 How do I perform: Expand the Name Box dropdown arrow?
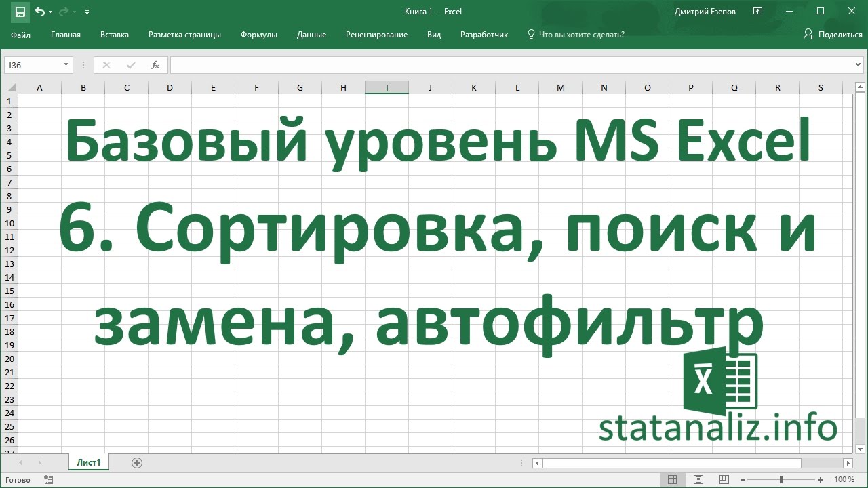point(66,65)
